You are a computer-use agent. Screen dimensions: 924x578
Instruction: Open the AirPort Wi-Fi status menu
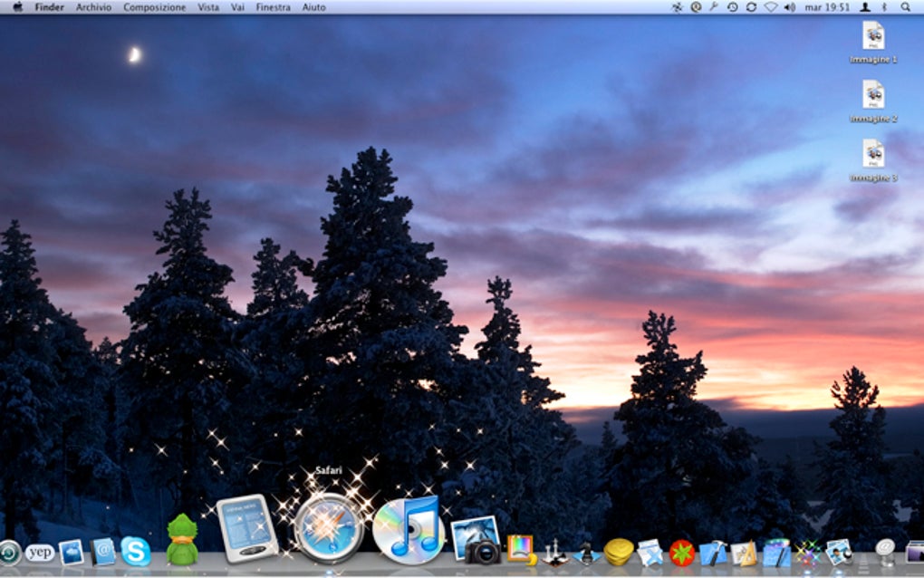tap(770, 7)
